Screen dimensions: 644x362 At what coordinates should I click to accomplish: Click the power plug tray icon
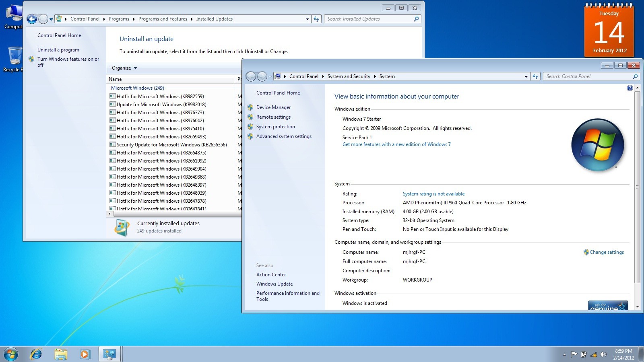pyautogui.click(x=584, y=354)
